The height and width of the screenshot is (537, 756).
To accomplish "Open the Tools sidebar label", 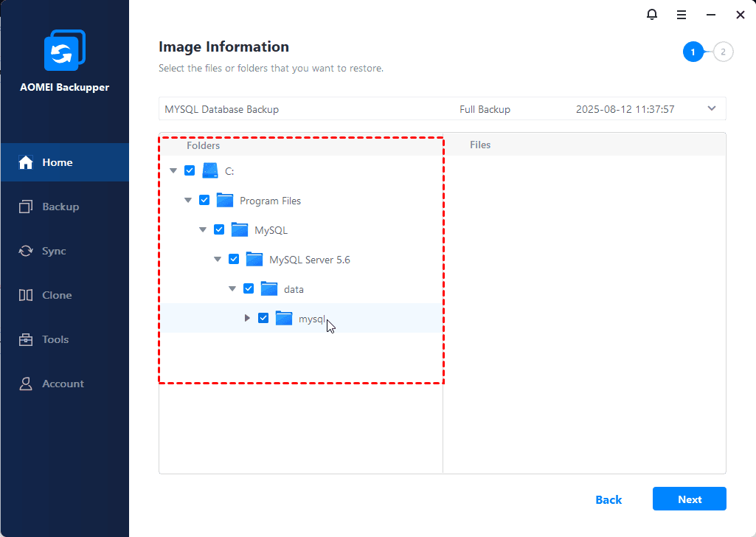I will [x=55, y=339].
